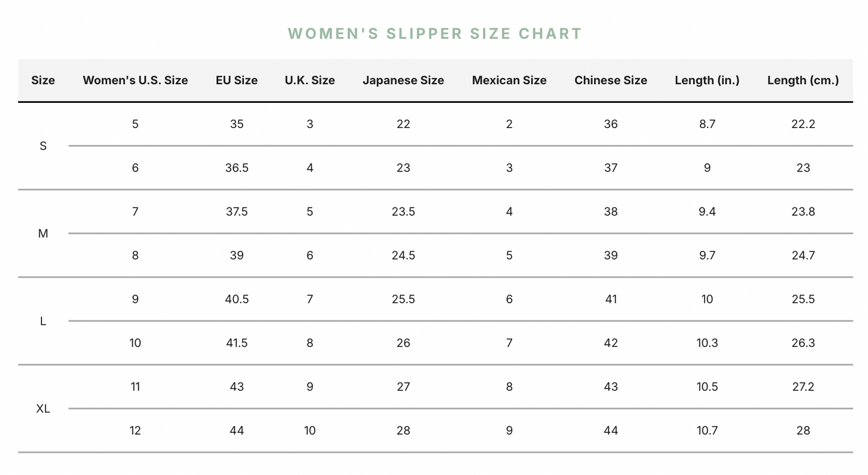Screen dimensions: 868x475
Task: Select the M size row label
Action: pyautogui.click(x=43, y=234)
